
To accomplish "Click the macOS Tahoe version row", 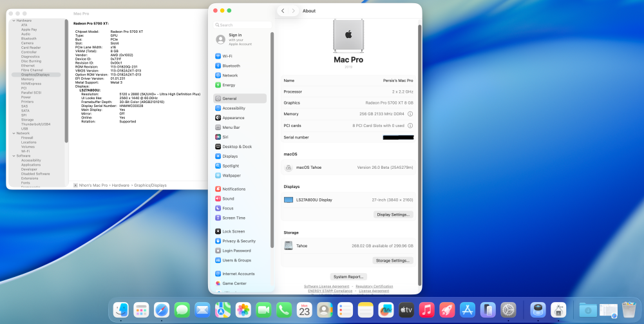I will pos(348,167).
